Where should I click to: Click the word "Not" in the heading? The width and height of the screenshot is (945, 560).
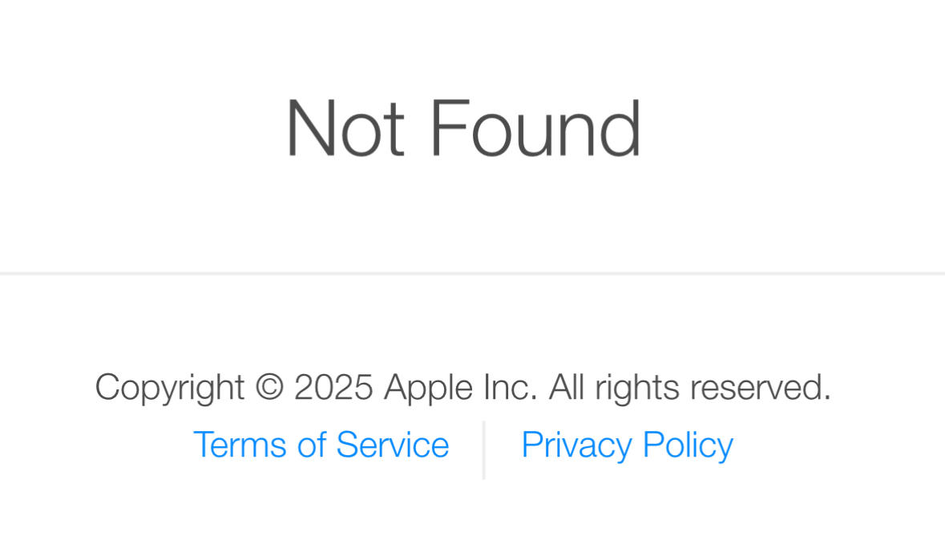pyautogui.click(x=345, y=128)
